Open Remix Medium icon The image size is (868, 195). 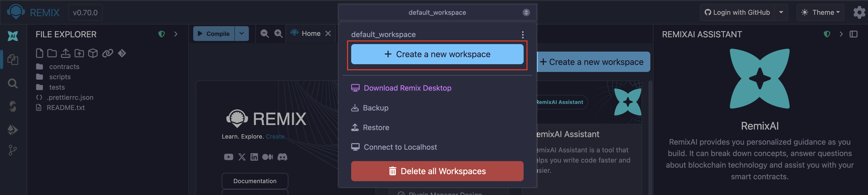267,157
